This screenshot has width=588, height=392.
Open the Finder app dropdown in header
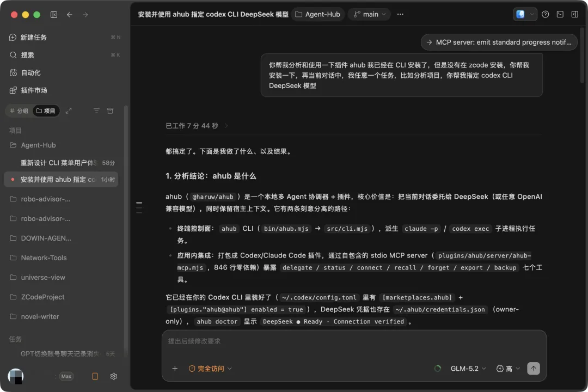[x=525, y=14]
